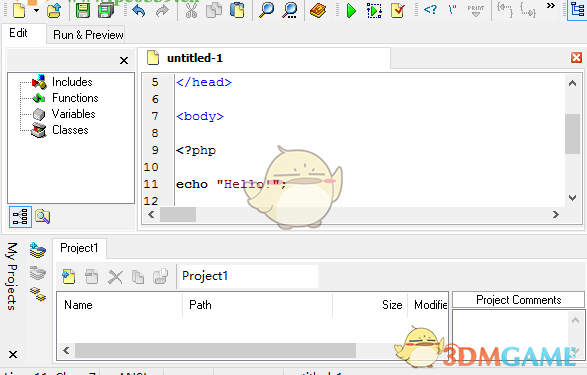Save the file with the floppy disk icon
This screenshot has height=375, width=587.
click(83, 10)
